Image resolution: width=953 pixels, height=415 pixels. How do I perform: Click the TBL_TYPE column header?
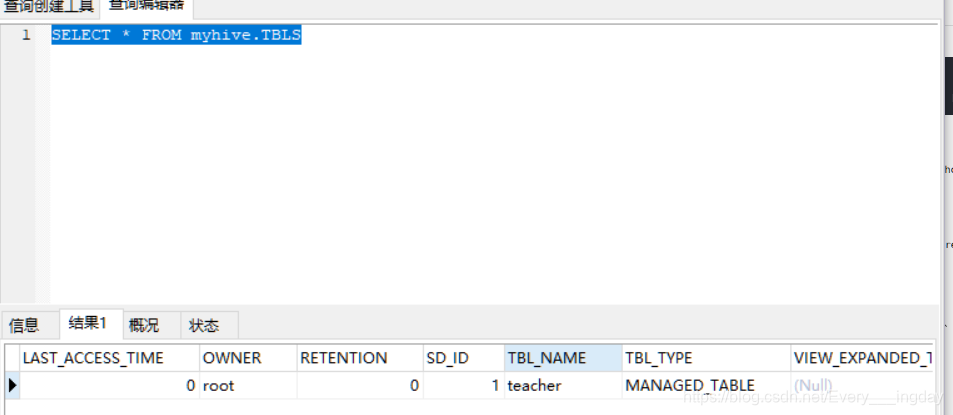[x=706, y=358]
